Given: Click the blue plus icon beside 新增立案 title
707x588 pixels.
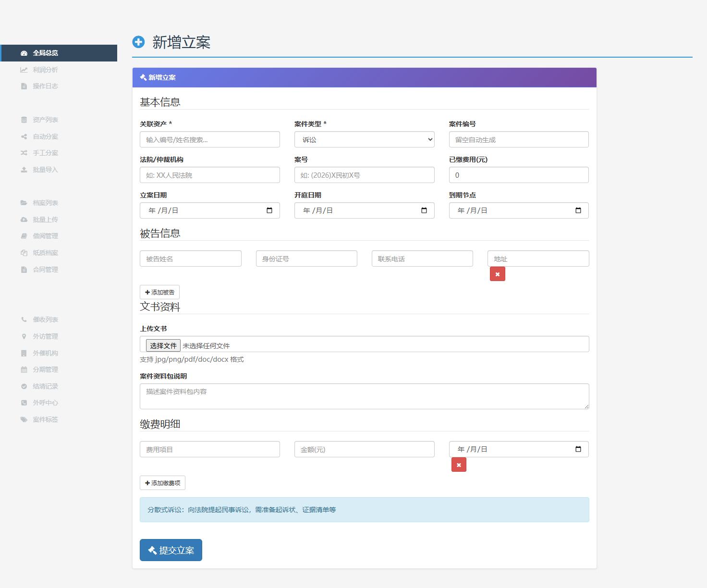Looking at the screenshot, I should (x=138, y=42).
